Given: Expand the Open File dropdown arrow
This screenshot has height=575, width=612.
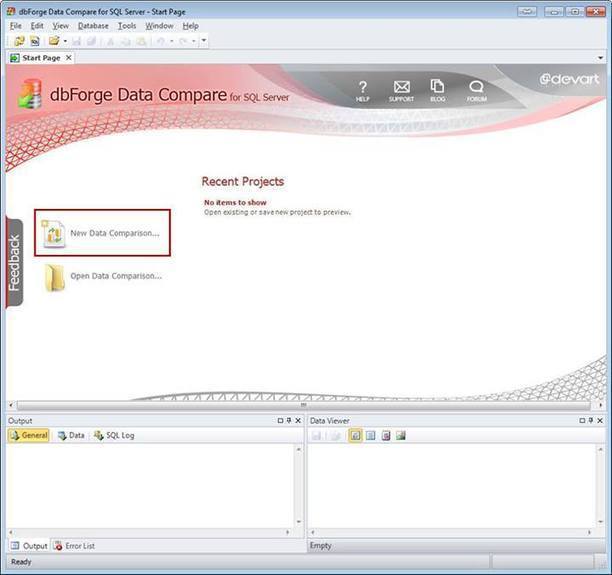Looking at the screenshot, I should click(x=65, y=41).
